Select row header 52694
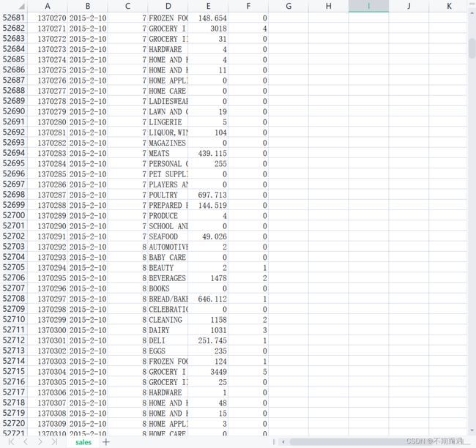 [14, 153]
